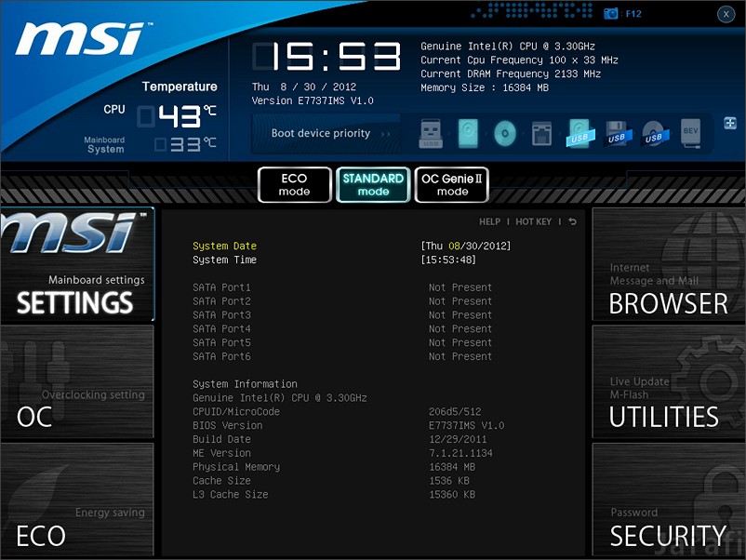Select the hard disk boot device icon

468,134
